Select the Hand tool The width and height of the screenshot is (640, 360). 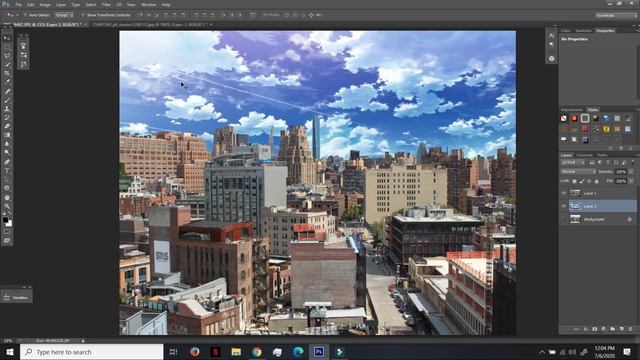[x=7, y=198]
